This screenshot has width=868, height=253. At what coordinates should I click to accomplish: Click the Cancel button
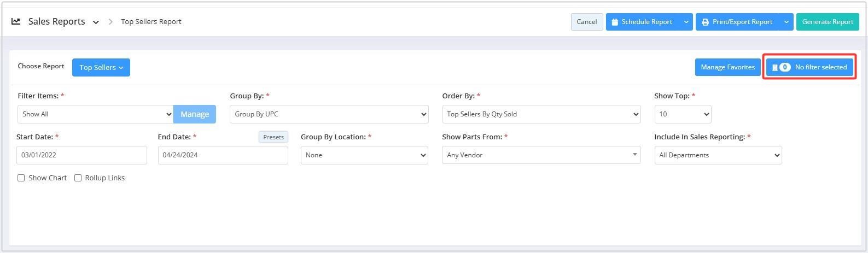click(x=586, y=22)
